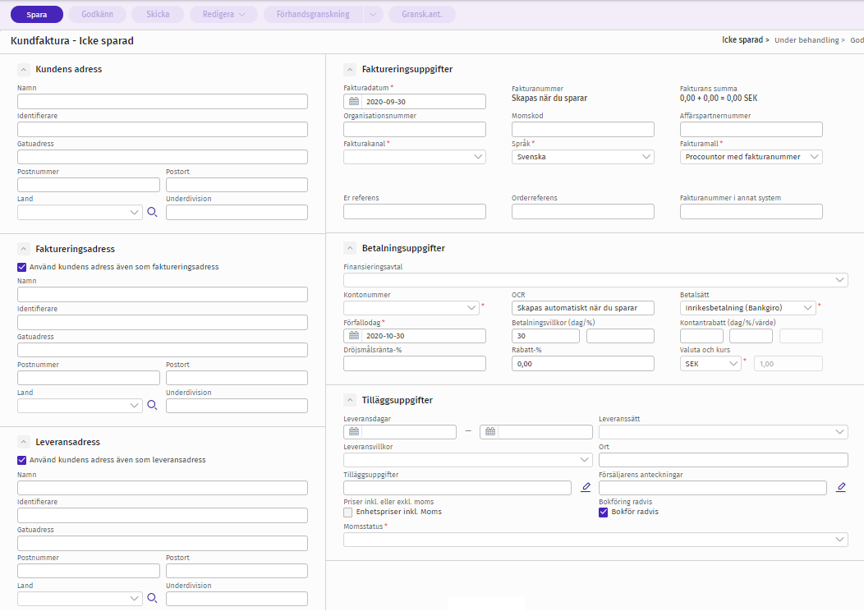This screenshot has width=864, height=616.
Task: Open the Momsstatus dropdown
Action: (595, 540)
